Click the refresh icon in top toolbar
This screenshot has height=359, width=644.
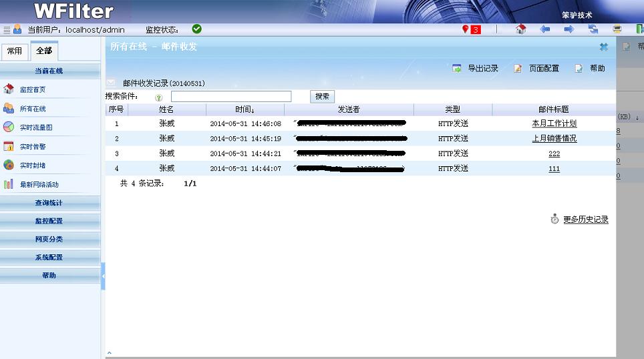593,29
